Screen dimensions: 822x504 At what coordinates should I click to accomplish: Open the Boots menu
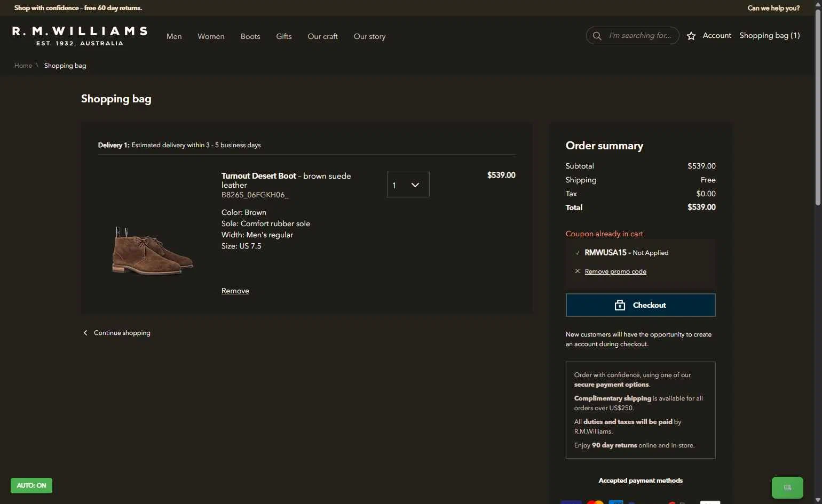(x=250, y=36)
